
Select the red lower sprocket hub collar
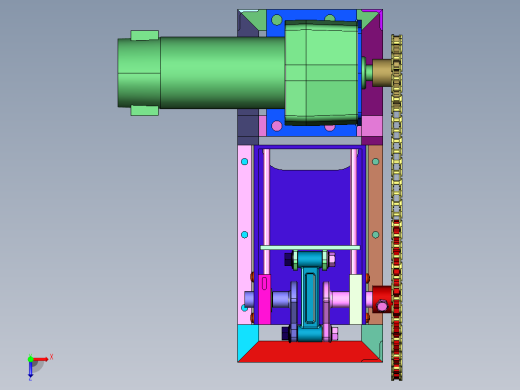coord(382,299)
